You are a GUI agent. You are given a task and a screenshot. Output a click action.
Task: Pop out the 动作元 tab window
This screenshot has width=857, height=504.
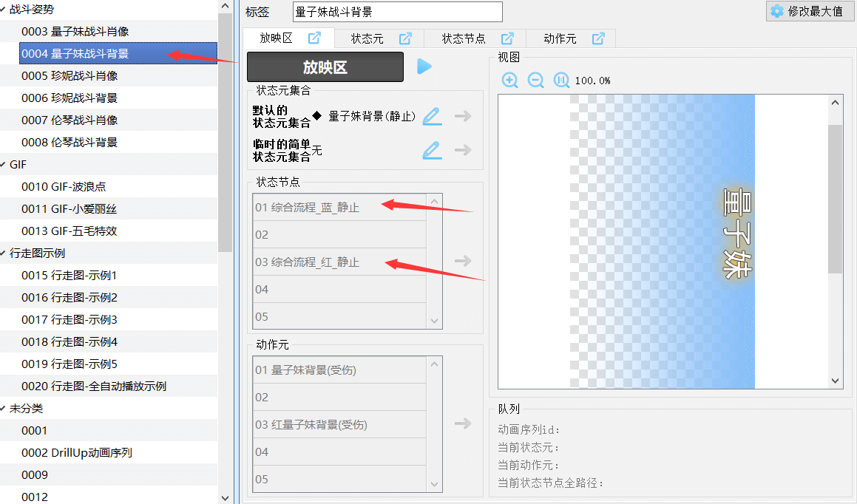pos(598,38)
